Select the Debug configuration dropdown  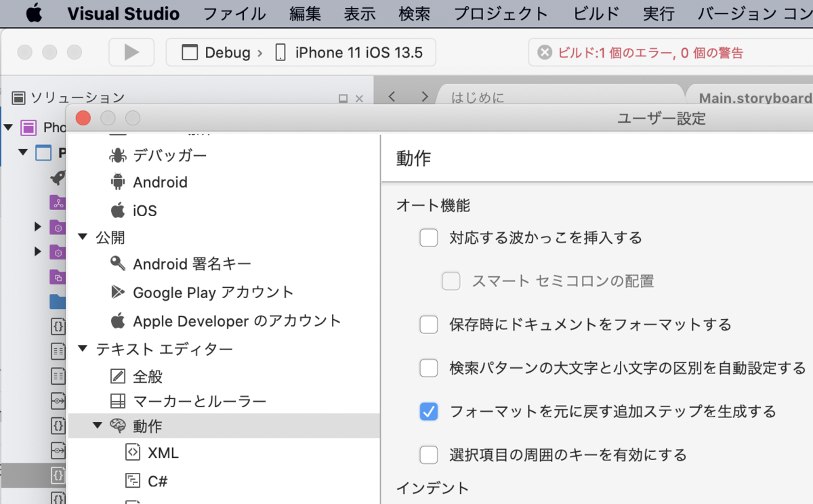tap(217, 52)
